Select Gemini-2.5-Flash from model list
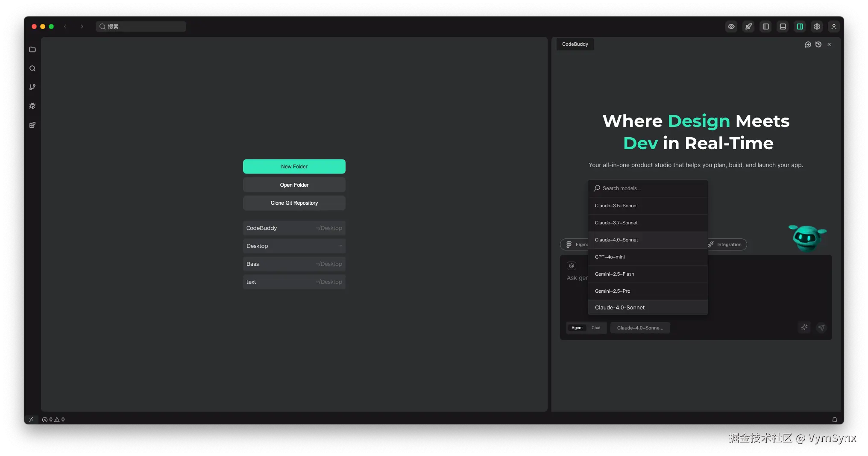This screenshot has height=456, width=868. click(648, 274)
